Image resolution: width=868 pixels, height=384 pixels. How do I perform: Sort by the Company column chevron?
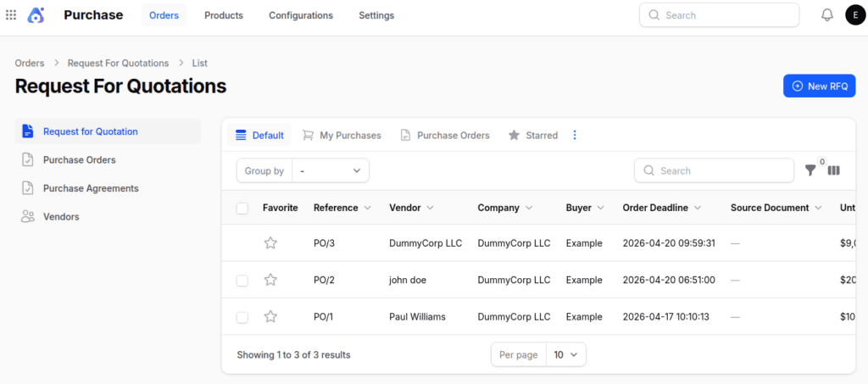(529, 208)
